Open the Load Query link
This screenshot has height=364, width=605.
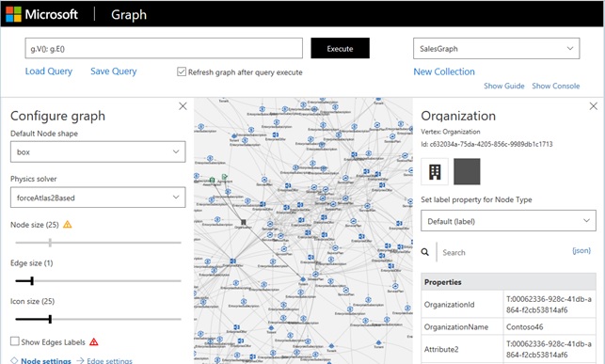[49, 71]
